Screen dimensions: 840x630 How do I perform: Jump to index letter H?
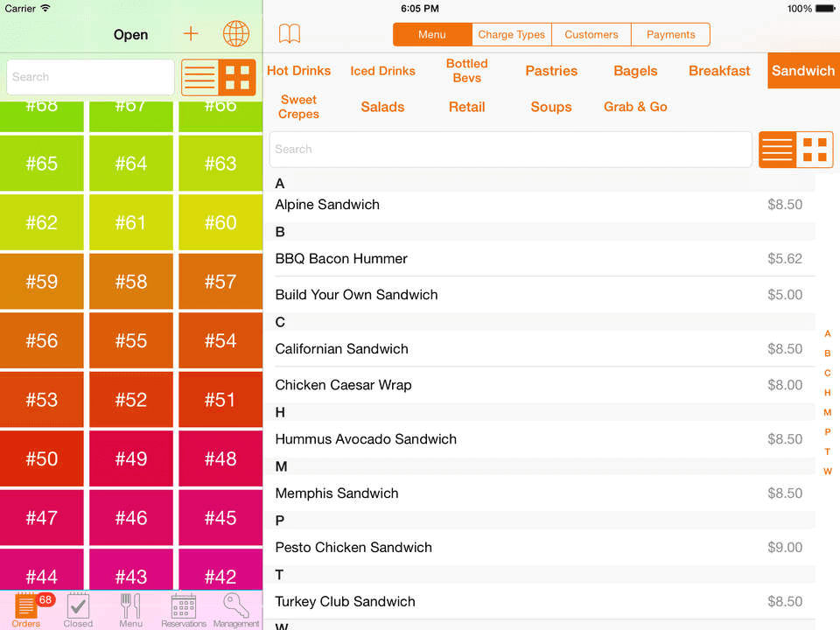tap(828, 393)
